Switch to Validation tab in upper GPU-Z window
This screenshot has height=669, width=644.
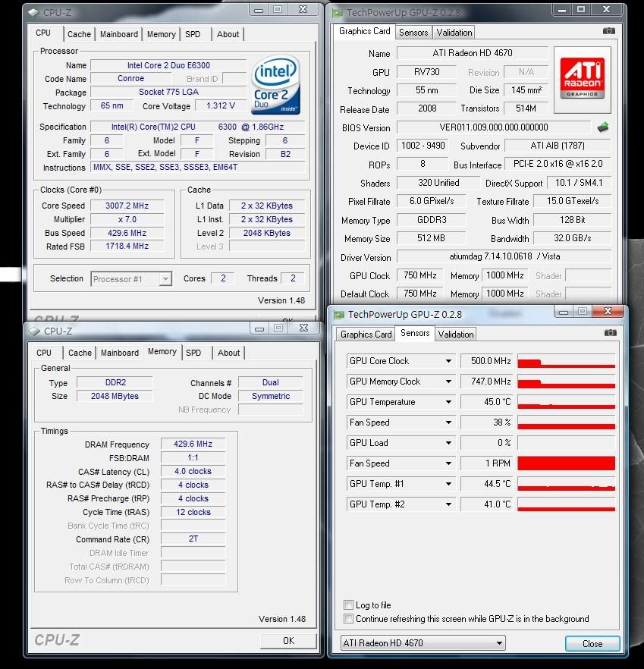[x=454, y=33]
